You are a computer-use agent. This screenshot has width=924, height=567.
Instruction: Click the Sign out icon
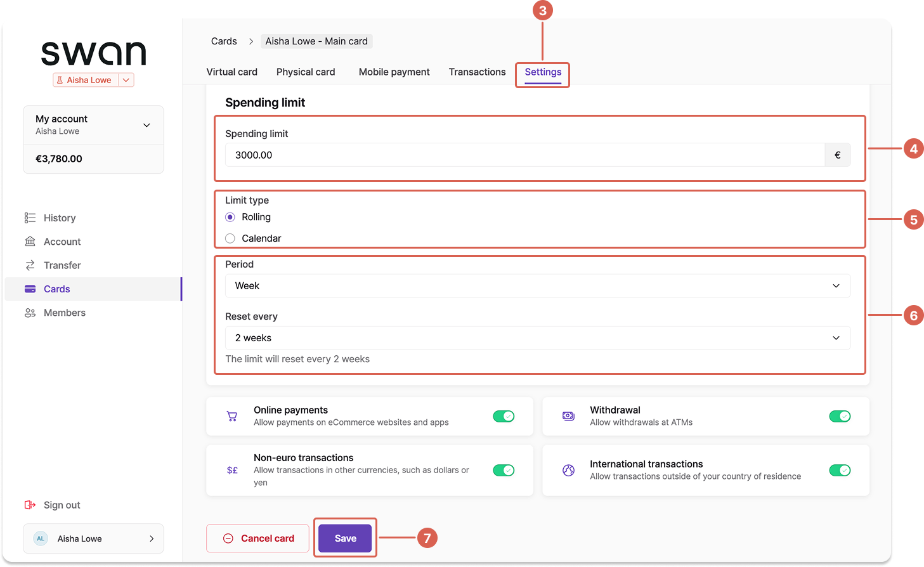(30, 505)
